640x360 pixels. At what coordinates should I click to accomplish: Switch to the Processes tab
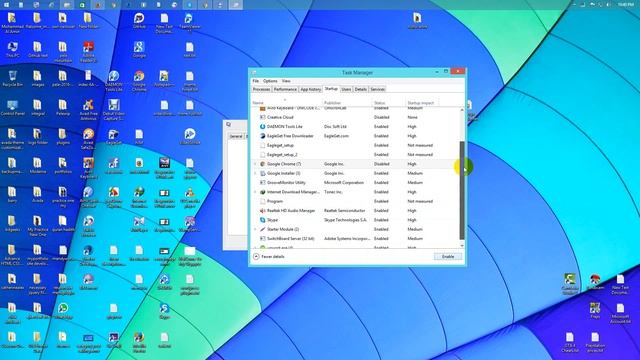coord(261,89)
